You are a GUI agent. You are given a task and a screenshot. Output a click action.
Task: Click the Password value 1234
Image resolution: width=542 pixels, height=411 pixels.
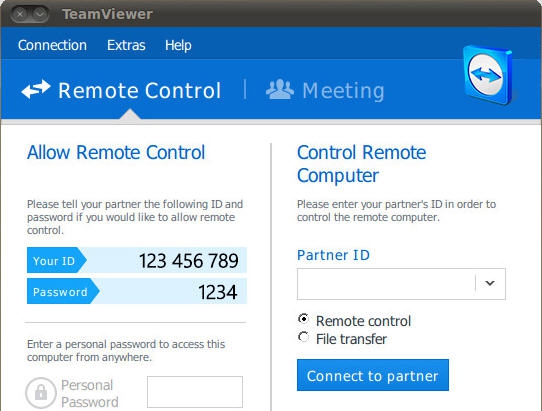pos(217,292)
